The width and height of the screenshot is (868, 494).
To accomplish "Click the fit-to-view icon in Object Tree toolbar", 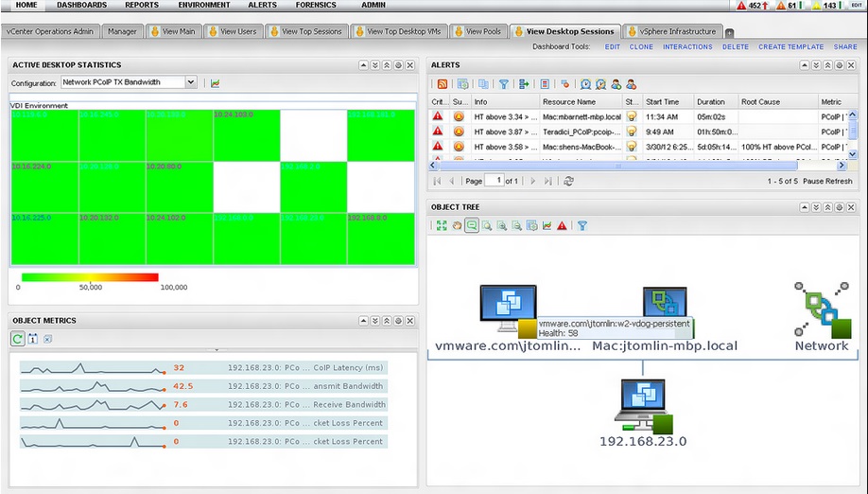I will point(442,225).
